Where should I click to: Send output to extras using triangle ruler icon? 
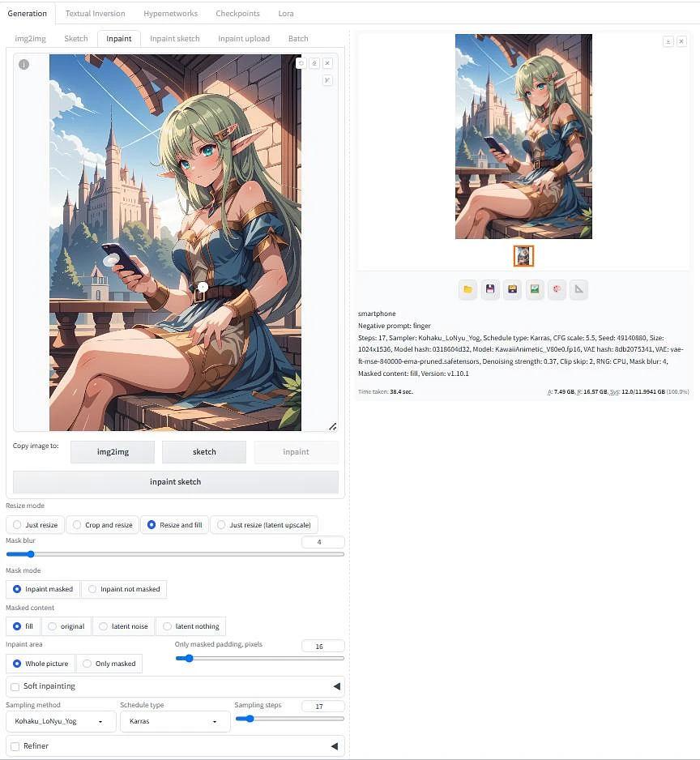[578, 289]
